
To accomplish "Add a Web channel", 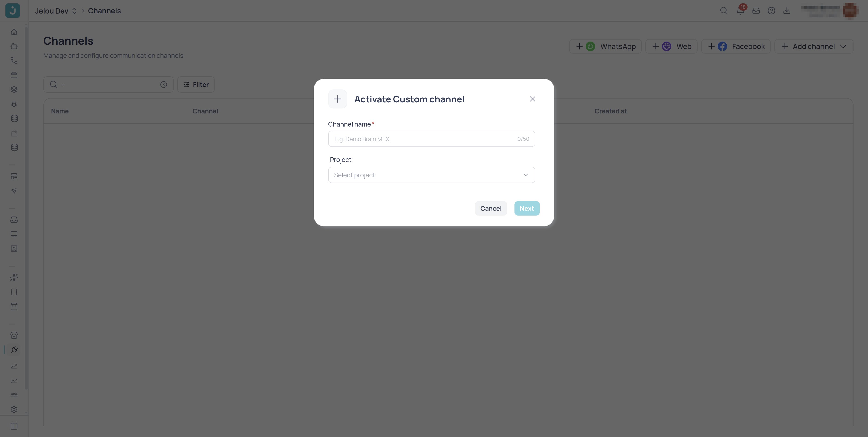I will tap(671, 47).
